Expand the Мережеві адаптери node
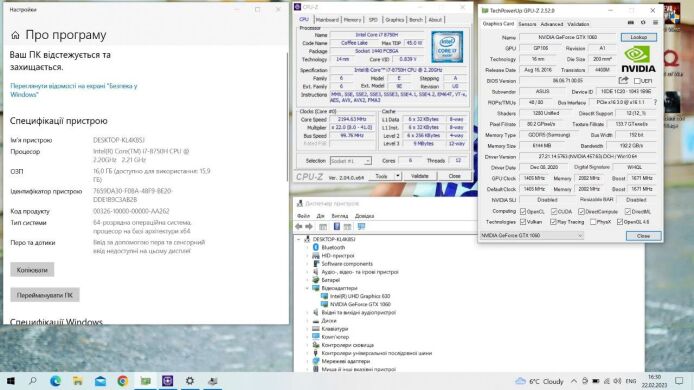 click(x=307, y=361)
